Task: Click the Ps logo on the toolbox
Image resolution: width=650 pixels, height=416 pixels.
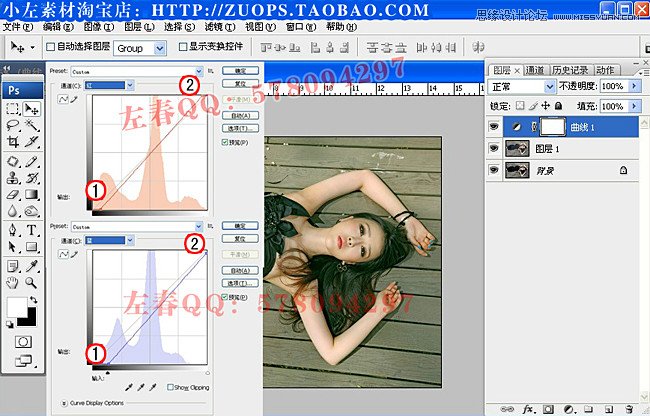Action: click(14, 89)
